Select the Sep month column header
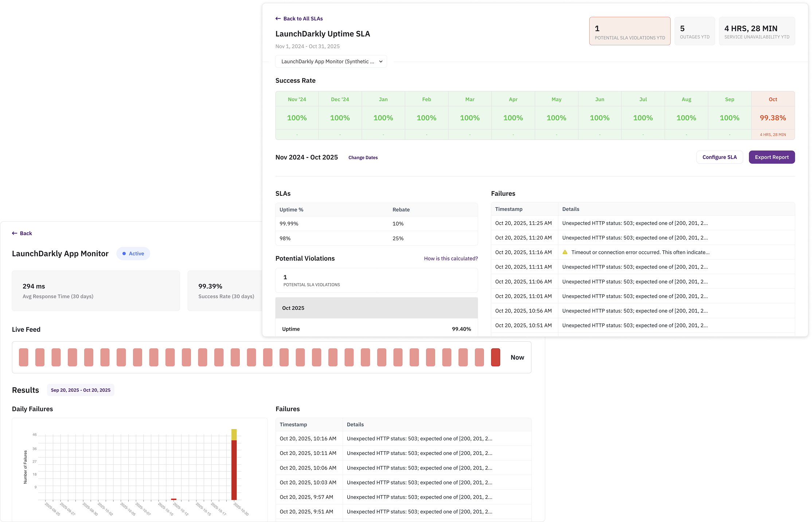The image size is (812, 522). coord(729,100)
